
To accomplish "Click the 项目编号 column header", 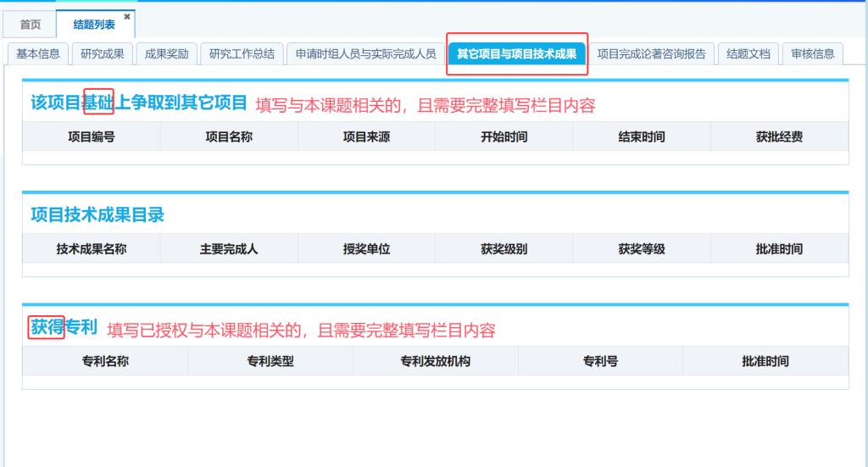I will click(x=92, y=136).
